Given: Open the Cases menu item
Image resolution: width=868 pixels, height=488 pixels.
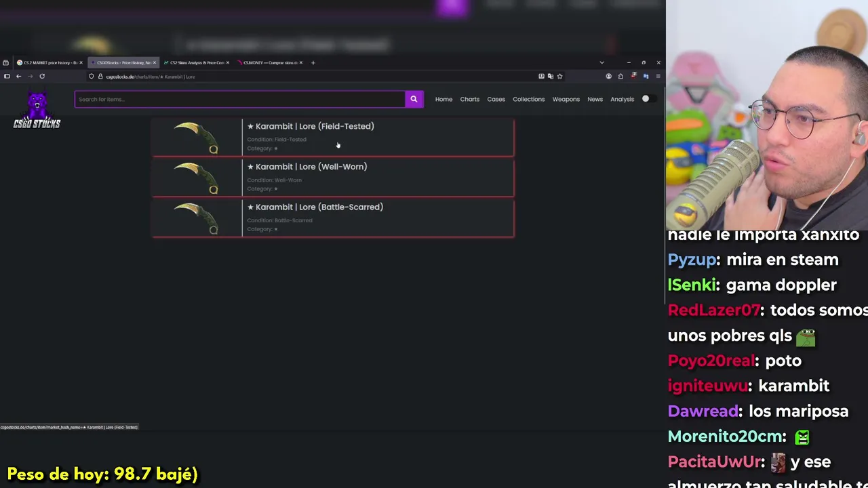Looking at the screenshot, I should 496,99.
